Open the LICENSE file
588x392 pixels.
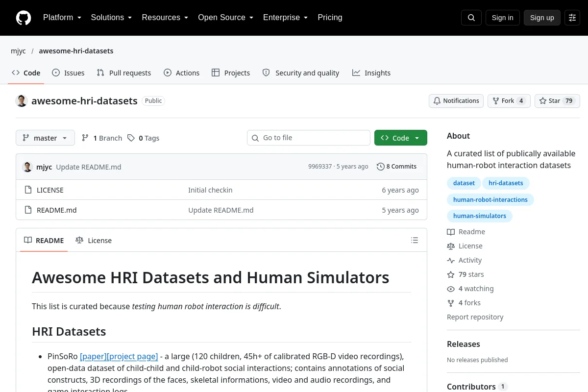click(x=50, y=190)
